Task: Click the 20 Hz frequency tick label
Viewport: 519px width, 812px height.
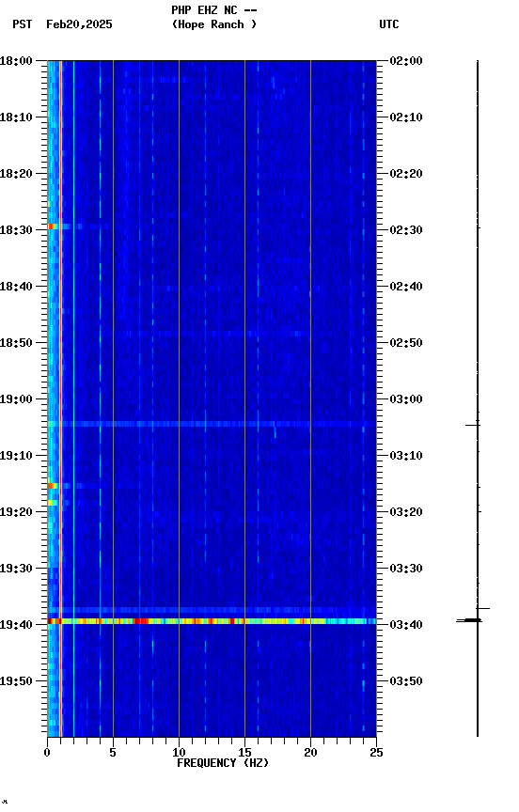Action: click(310, 753)
